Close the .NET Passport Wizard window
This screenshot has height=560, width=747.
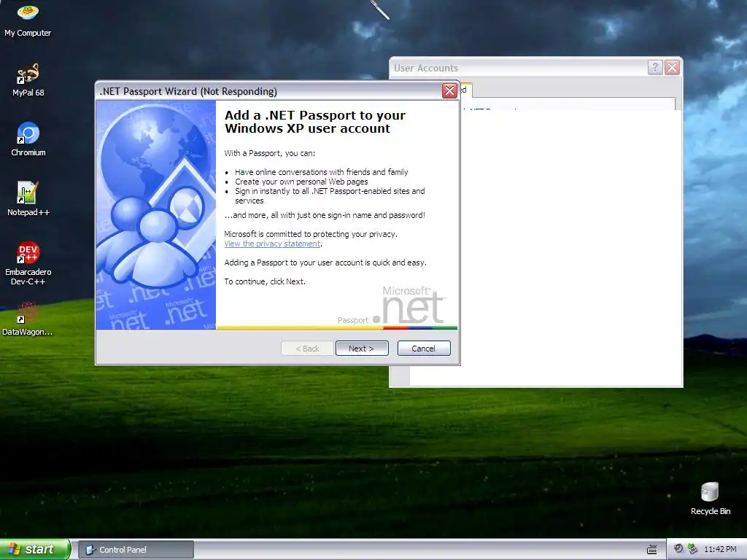(449, 90)
